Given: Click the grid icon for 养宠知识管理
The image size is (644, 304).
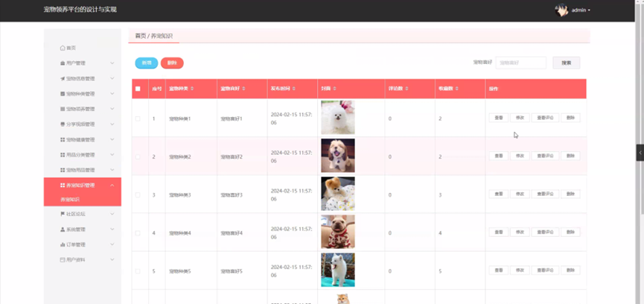Looking at the screenshot, I should (63, 186).
